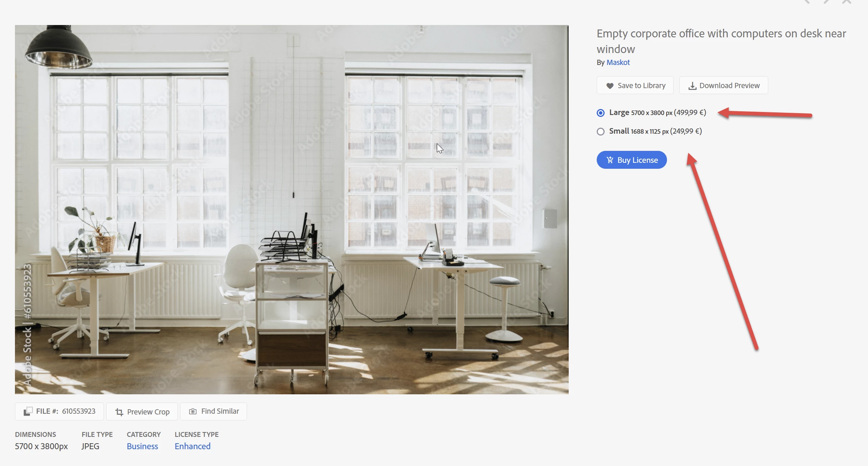The width and height of the screenshot is (868, 466).
Task: Click the shopping cart icon on Buy License
Action: click(610, 160)
